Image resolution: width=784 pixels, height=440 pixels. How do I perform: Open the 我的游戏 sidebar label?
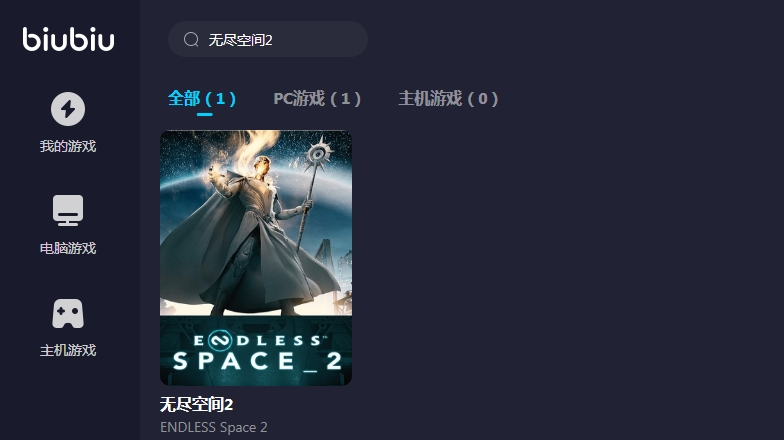[x=68, y=146]
